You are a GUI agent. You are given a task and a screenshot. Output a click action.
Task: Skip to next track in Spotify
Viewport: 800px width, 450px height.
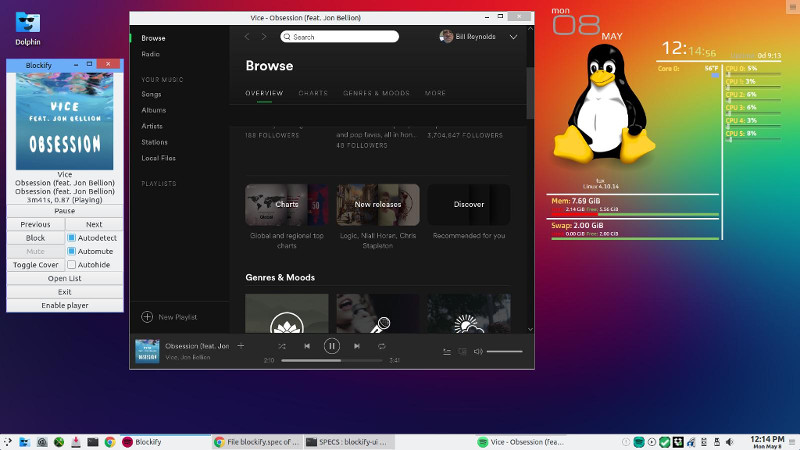click(x=357, y=346)
